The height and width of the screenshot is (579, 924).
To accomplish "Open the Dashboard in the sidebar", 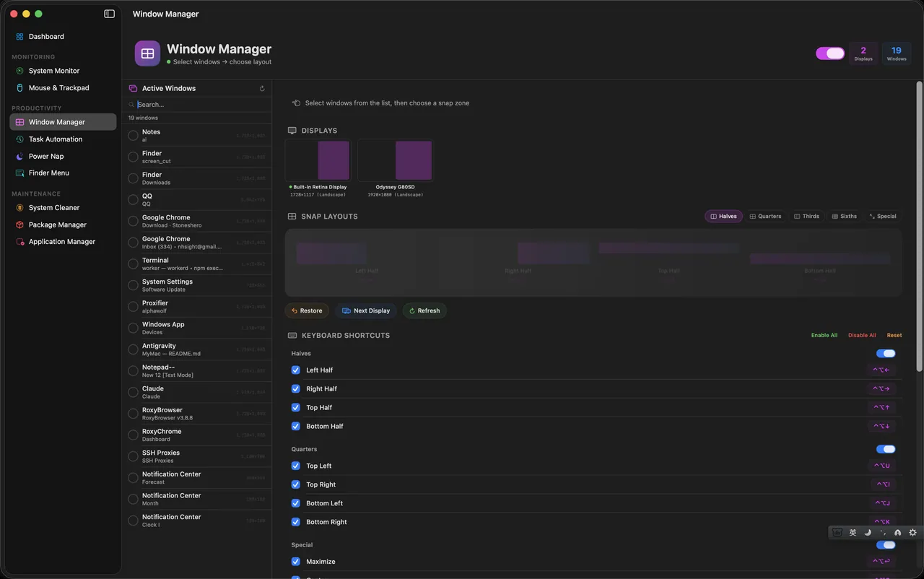I will click(x=63, y=36).
